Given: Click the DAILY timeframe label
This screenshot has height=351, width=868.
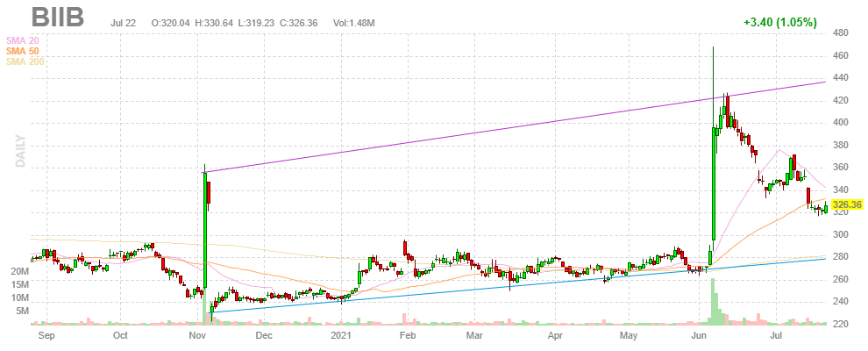Looking at the screenshot, I should pyautogui.click(x=20, y=149).
